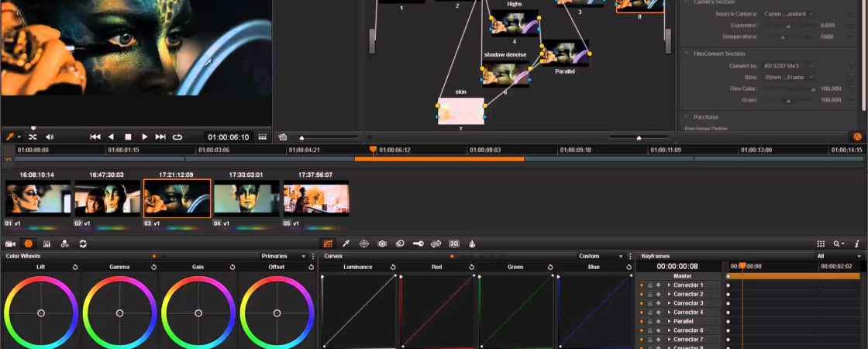Open the Motion Effects palette

click(65, 244)
